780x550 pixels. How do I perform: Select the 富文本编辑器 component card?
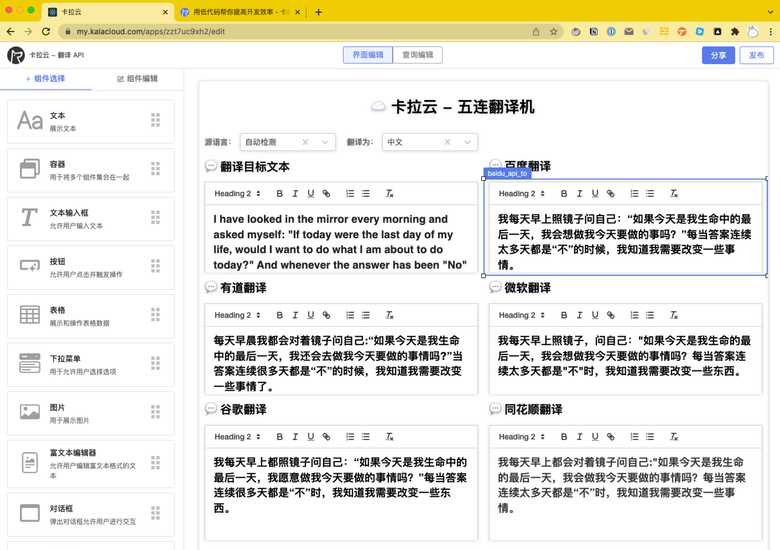(x=91, y=463)
